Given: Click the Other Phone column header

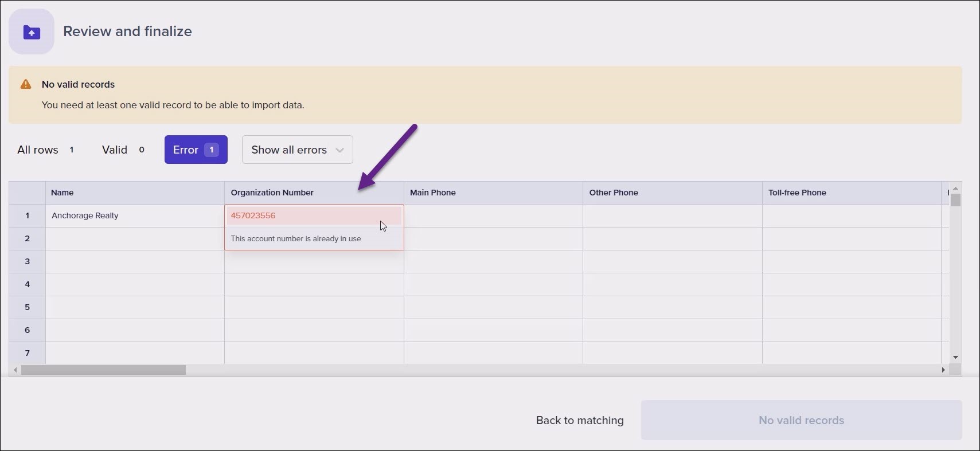Looking at the screenshot, I should [672, 193].
